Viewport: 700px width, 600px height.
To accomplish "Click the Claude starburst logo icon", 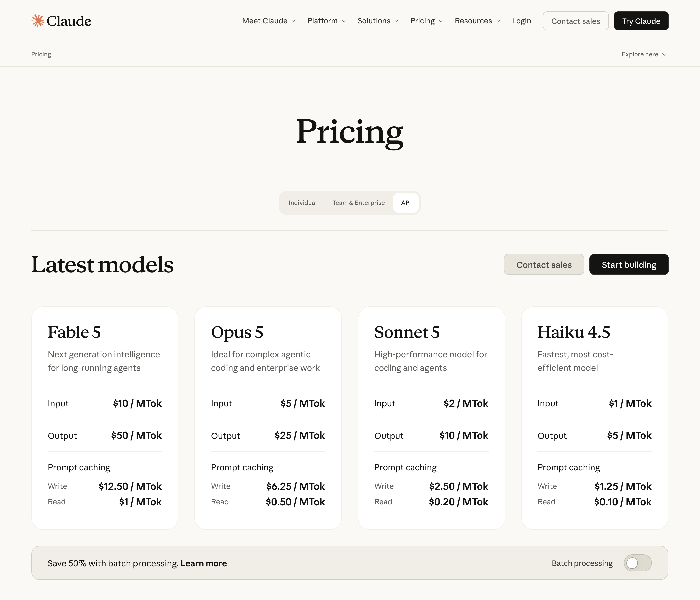I will point(38,21).
